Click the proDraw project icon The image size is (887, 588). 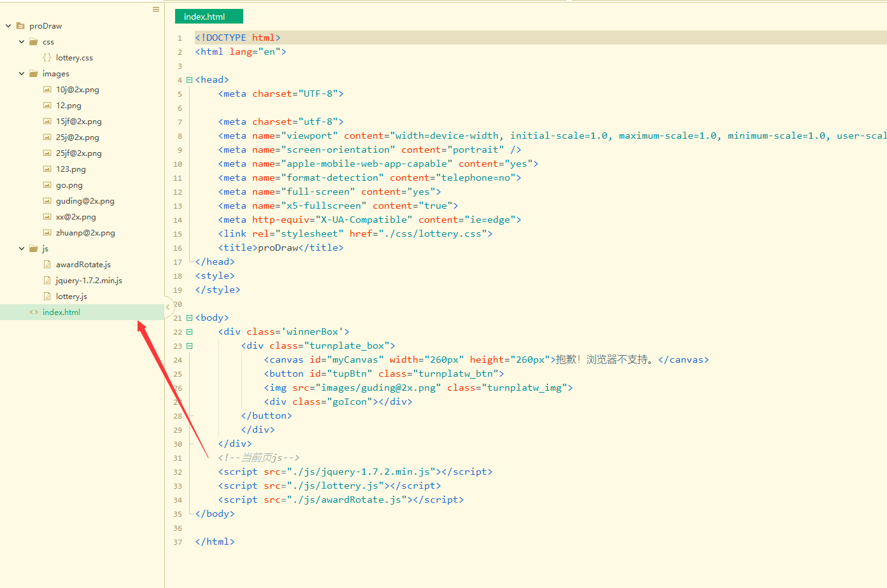click(x=20, y=26)
